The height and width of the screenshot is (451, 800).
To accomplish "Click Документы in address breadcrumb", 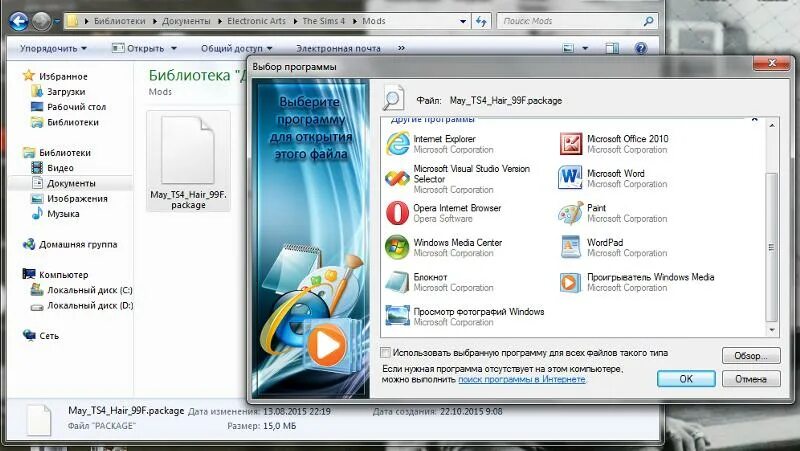I will (186, 21).
